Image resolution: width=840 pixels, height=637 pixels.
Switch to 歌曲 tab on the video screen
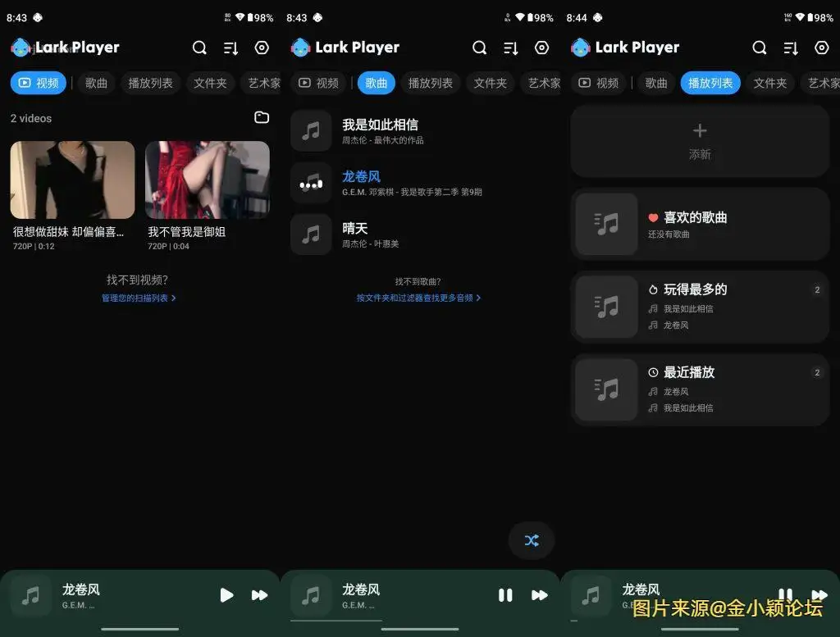[96, 83]
